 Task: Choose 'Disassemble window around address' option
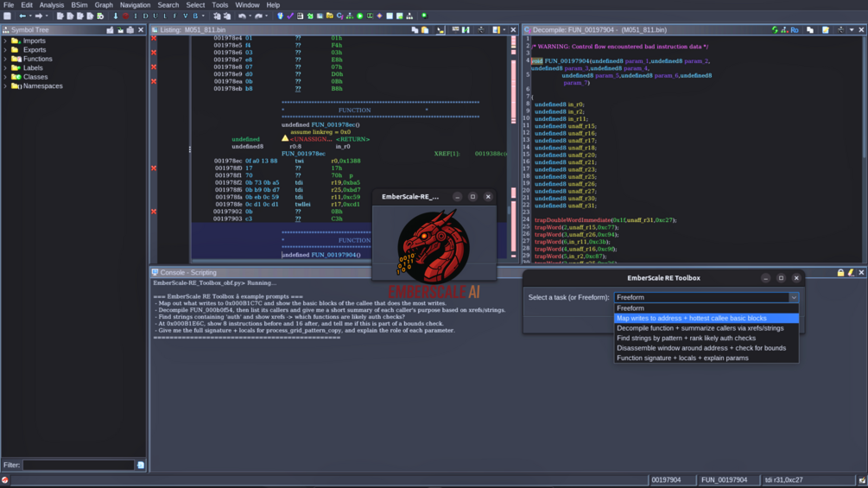coord(706,348)
